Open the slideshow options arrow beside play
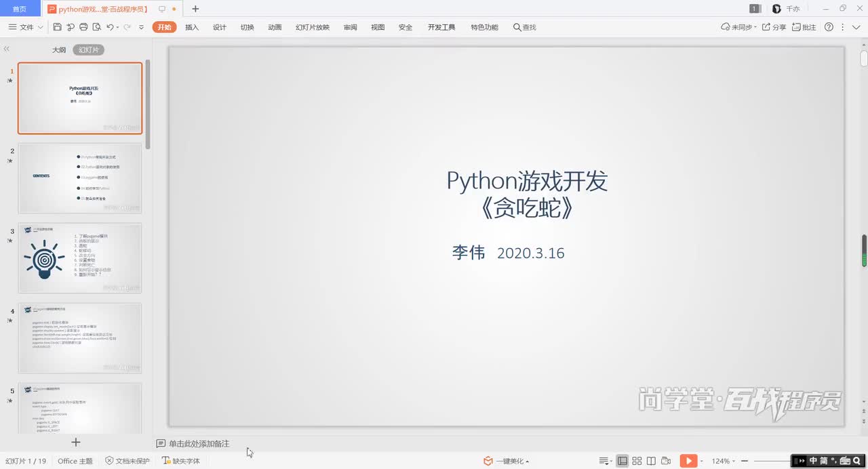Viewport: 868px width, 469px height. click(703, 461)
